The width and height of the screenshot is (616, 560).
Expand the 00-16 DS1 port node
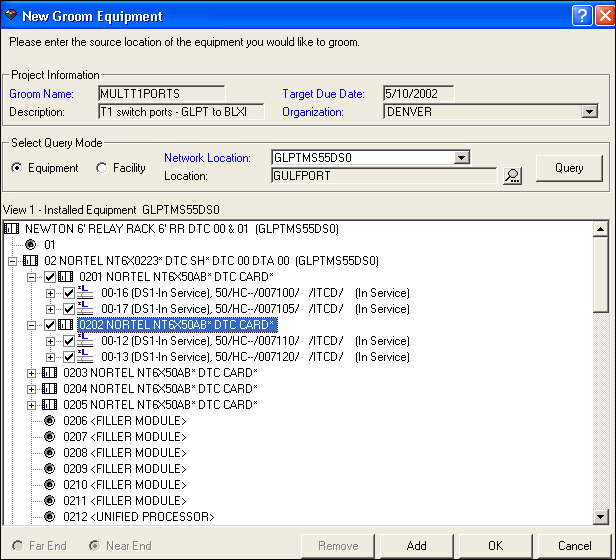point(50,293)
